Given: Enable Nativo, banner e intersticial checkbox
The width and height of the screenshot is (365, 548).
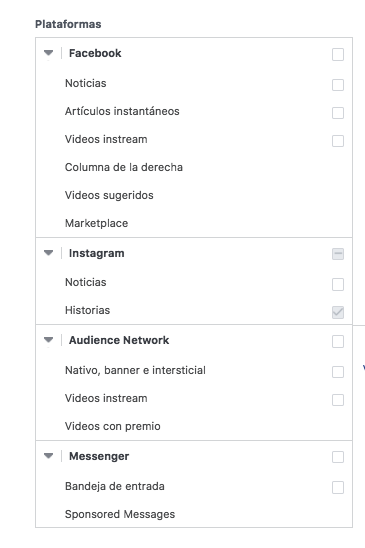Looking at the screenshot, I should [338, 372].
